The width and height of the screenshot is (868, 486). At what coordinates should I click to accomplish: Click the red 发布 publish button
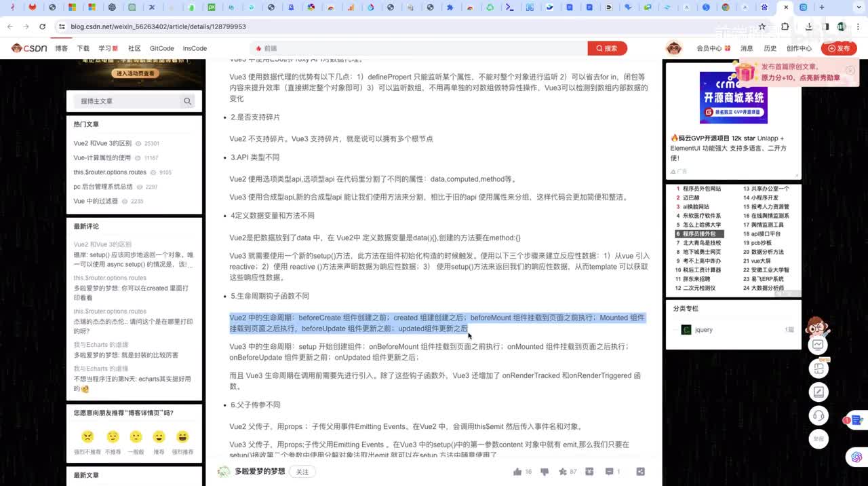[838, 48]
